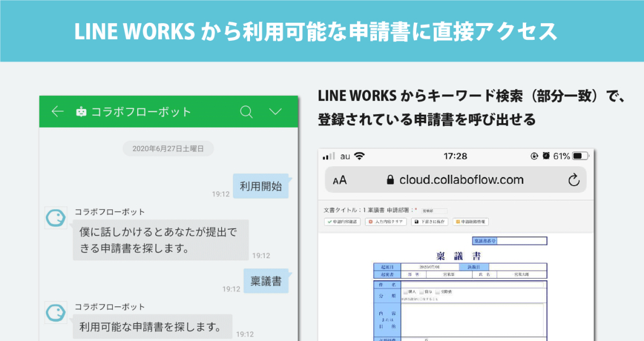Expand the chevron in the chat header

coord(274,112)
